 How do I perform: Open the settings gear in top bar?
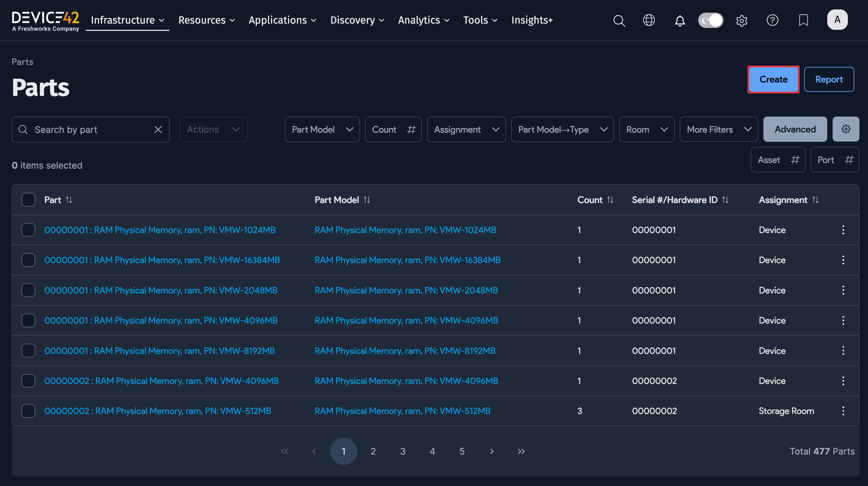click(x=742, y=21)
